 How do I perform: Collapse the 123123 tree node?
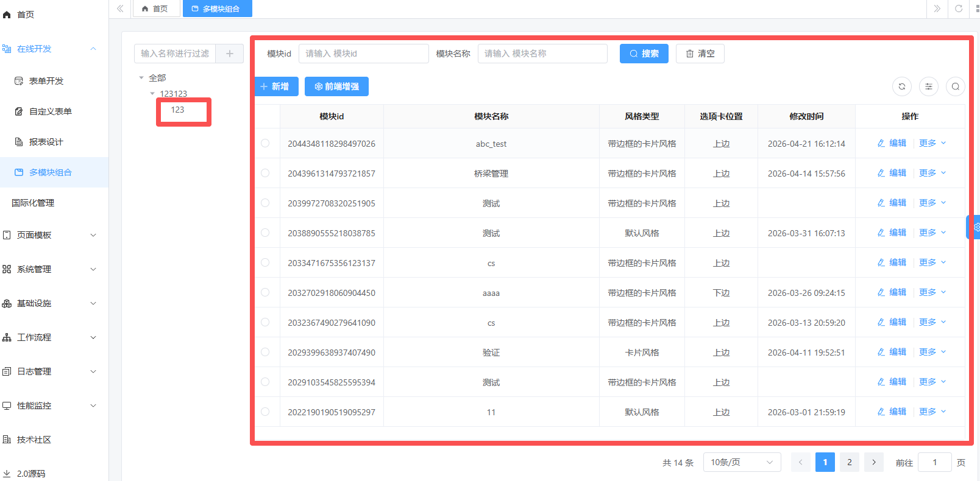click(152, 94)
